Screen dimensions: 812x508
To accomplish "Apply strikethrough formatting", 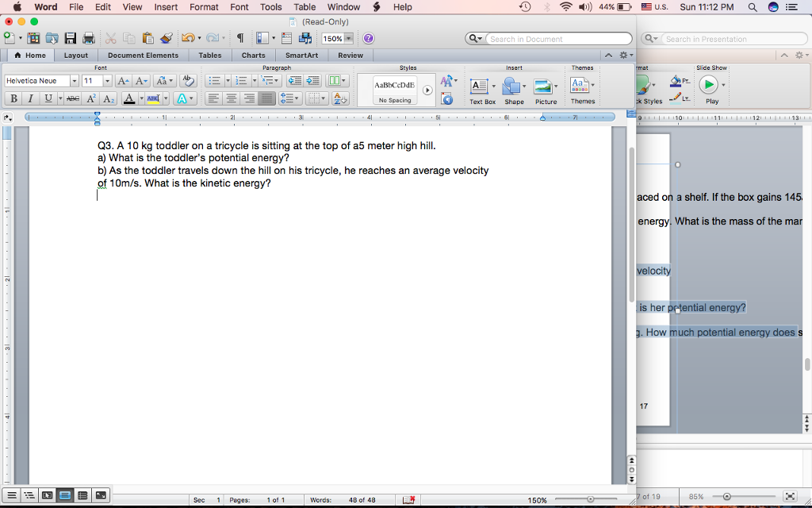I will pos(73,98).
